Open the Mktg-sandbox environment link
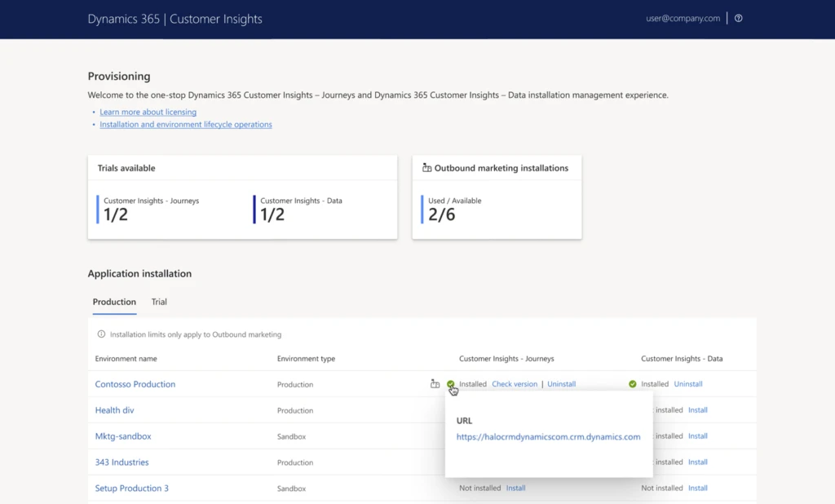Screen dimensions: 835x504 (x=122, y=436)
